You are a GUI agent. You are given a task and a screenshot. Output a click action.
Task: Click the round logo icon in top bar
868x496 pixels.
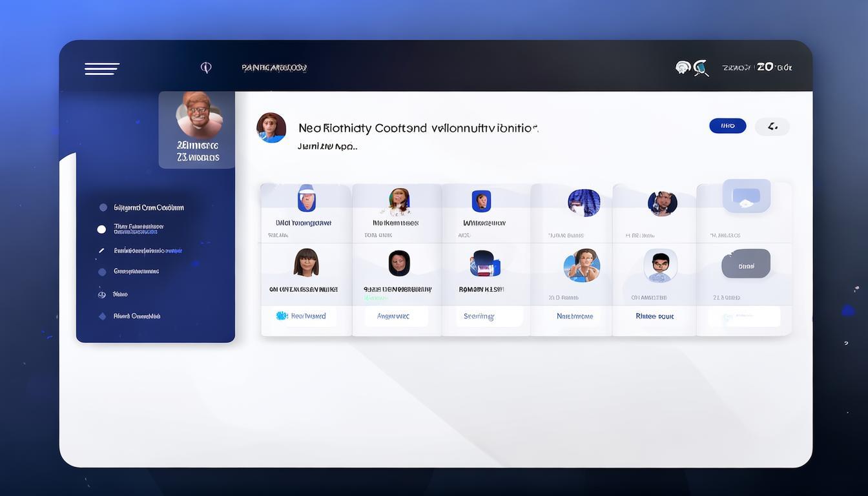tap(206, 68)
